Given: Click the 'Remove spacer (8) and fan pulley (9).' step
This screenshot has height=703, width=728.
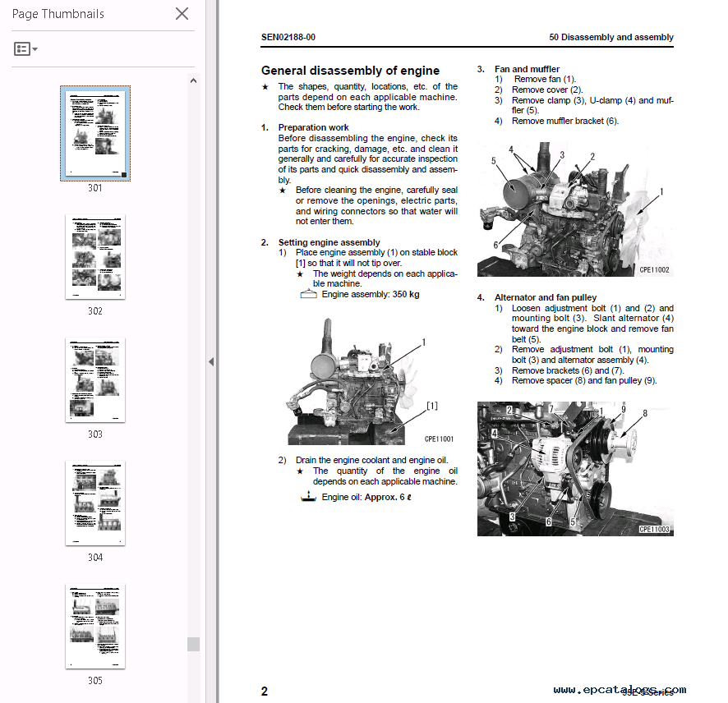Looking at the screenshot, I should tap(584, 380).
